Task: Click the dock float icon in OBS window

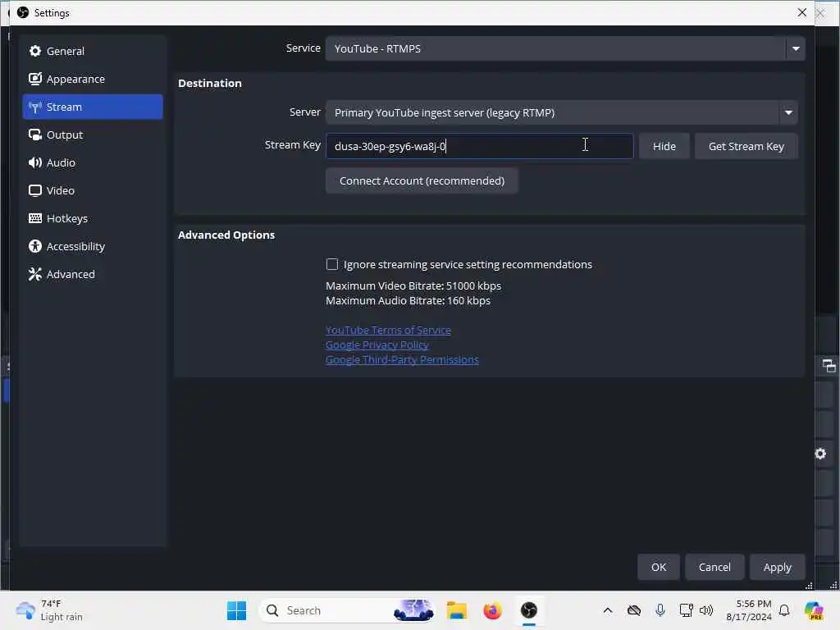Action: pyautogui.click(x=829, y=366)
